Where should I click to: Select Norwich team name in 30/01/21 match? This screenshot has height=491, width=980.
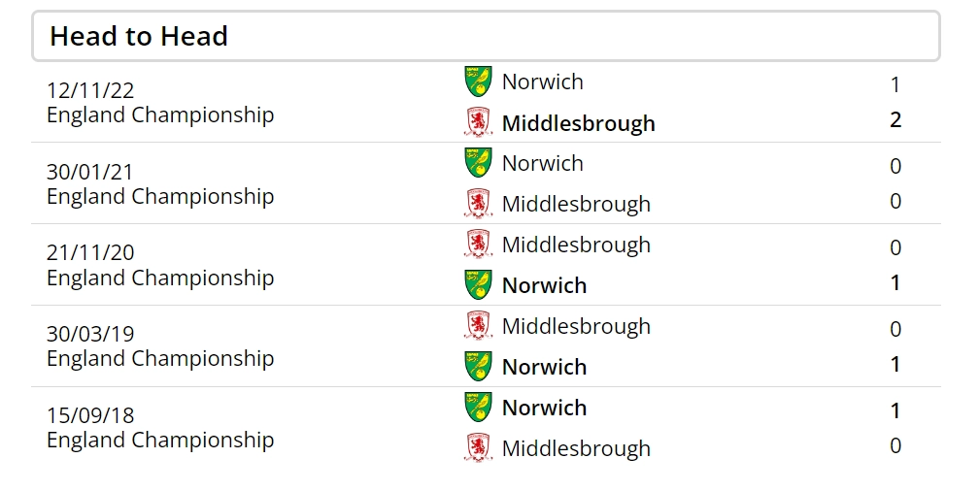click(x=542, y=163)
